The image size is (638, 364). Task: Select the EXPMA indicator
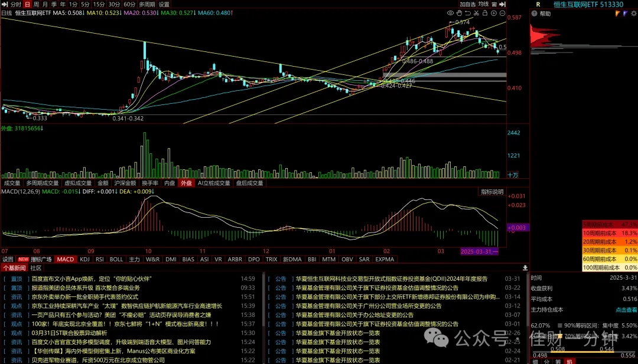click(385, 259)
